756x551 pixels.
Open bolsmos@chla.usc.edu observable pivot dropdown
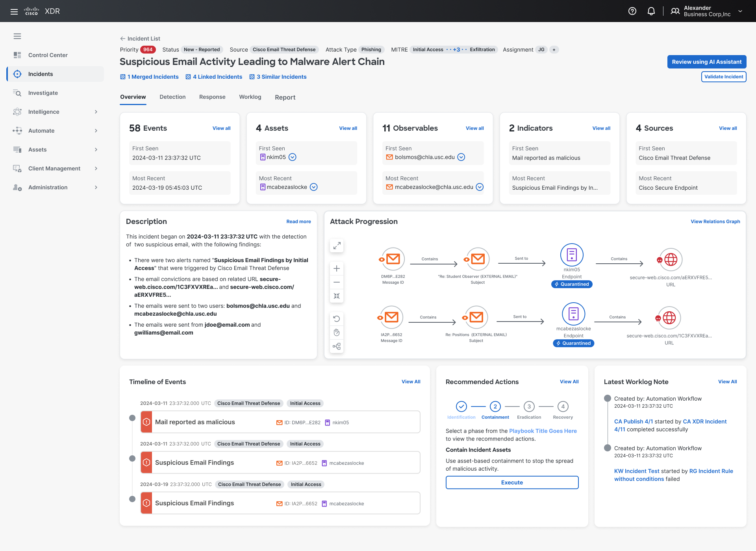coord(461,157)
